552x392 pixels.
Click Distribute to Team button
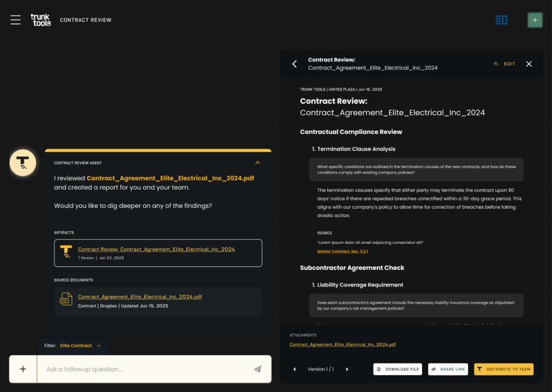pyautogui.click(x=503, y=369)
